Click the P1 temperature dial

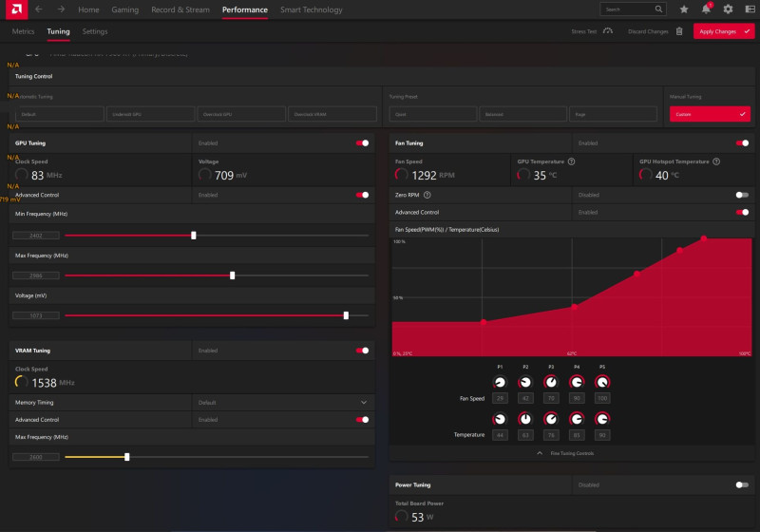tap(500, 419)
